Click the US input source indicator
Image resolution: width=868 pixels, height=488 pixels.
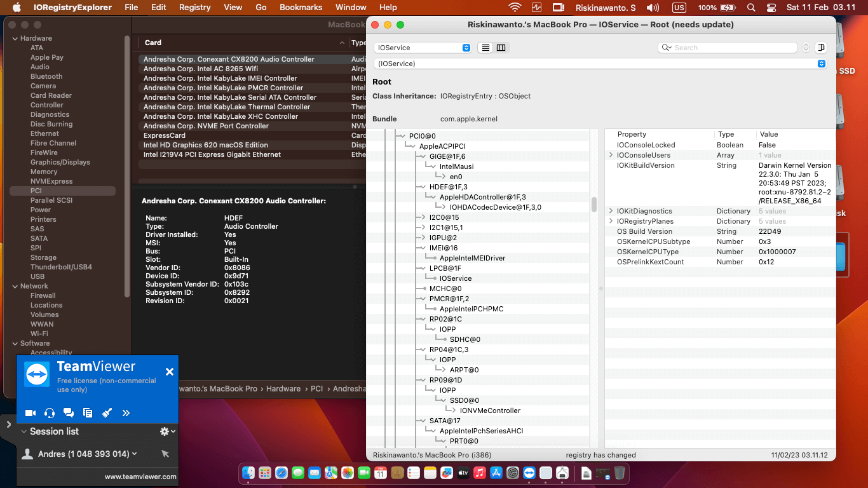679,8
